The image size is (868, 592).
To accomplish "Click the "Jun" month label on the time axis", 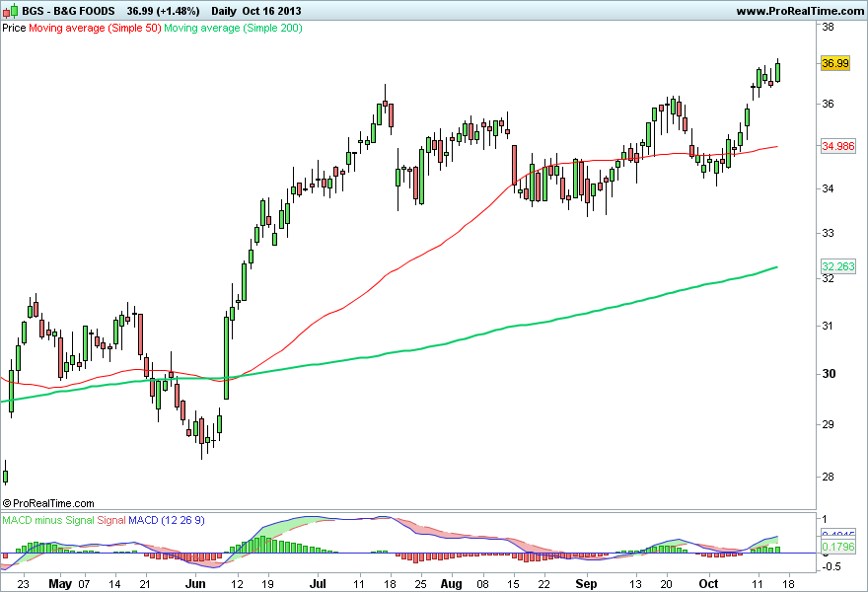I will coord(195,584).
